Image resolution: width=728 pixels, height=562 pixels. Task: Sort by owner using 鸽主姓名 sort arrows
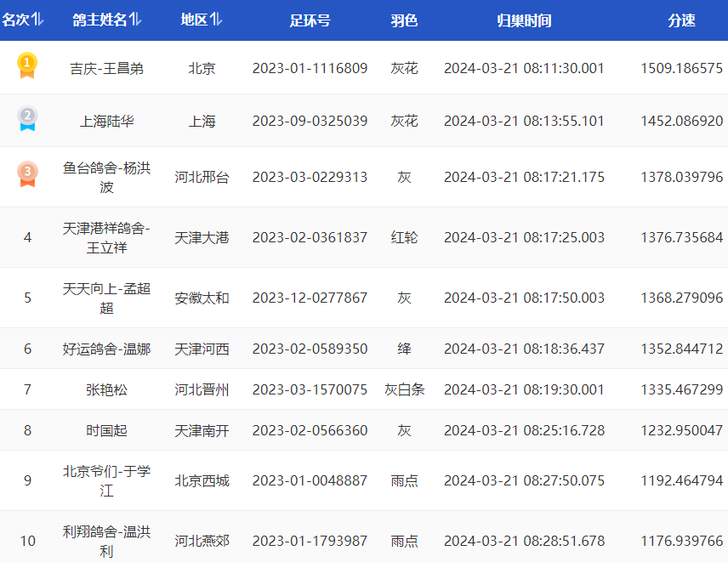[x=136, y=20]
